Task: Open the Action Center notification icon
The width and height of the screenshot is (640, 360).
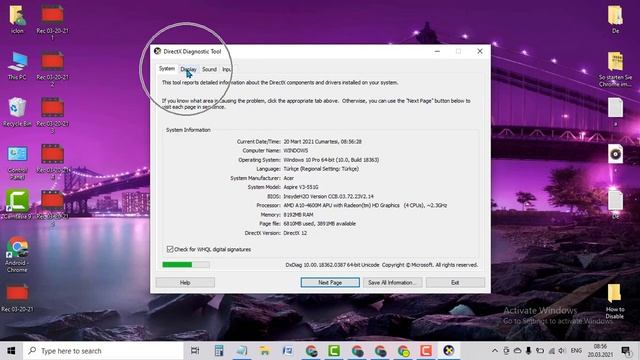Action: pyautogui.click(x=626, y=351)
